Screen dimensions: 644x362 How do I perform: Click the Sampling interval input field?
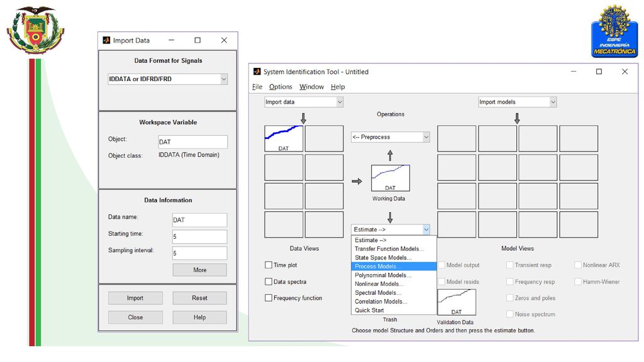pyautogui.click(x=199, y=253)
